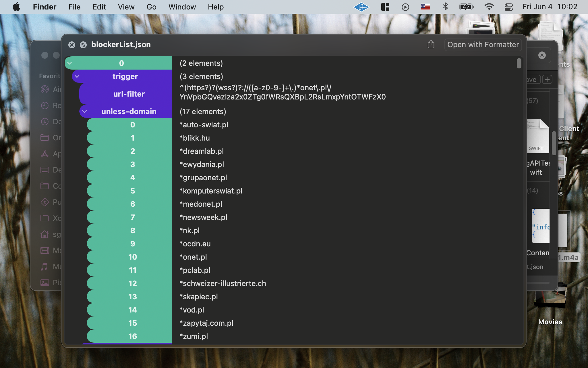Image resolution: width=588 pixels, height=368 pixels.
Task: Click the plus button in the Finder window
Action: pos(548,80)
